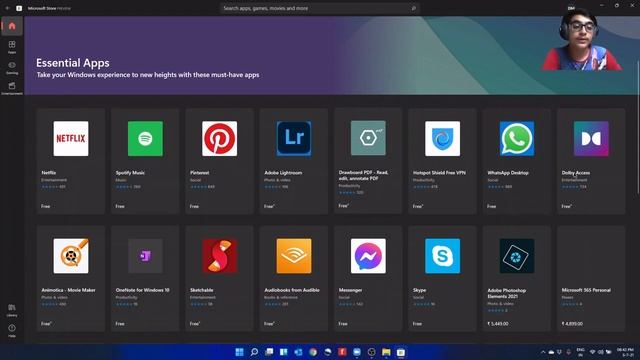Open Help in the Store sidebar
This screenshot has height=360, width=640.
pyautogui.click(x=12, y=330)
